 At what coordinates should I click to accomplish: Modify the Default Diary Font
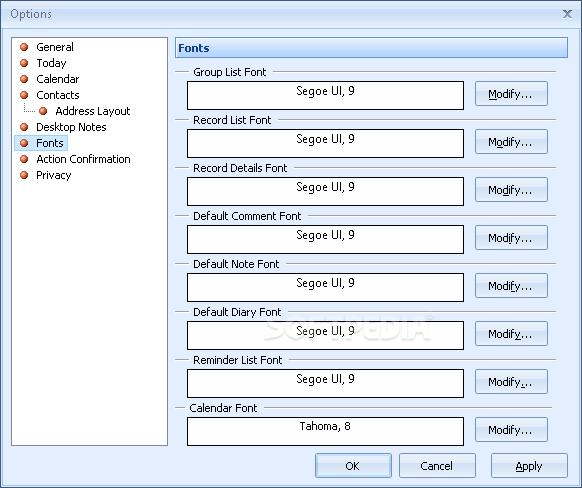click(x=511, y=334)
